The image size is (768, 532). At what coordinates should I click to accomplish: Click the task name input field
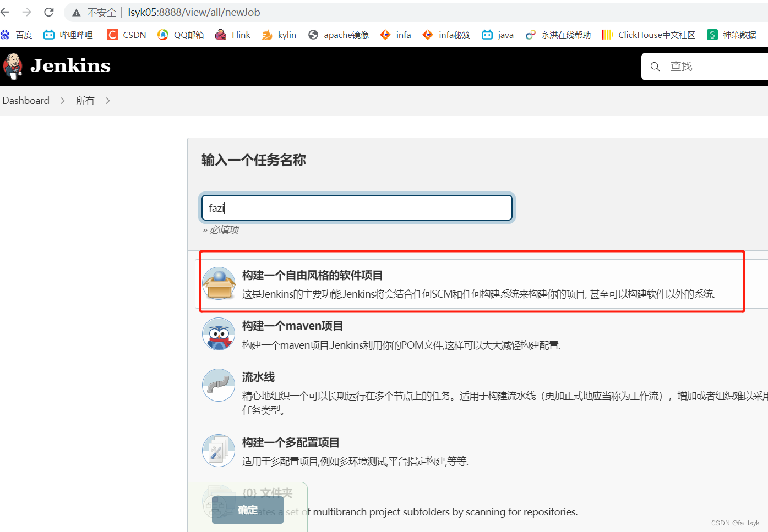(x=357, y=208)
